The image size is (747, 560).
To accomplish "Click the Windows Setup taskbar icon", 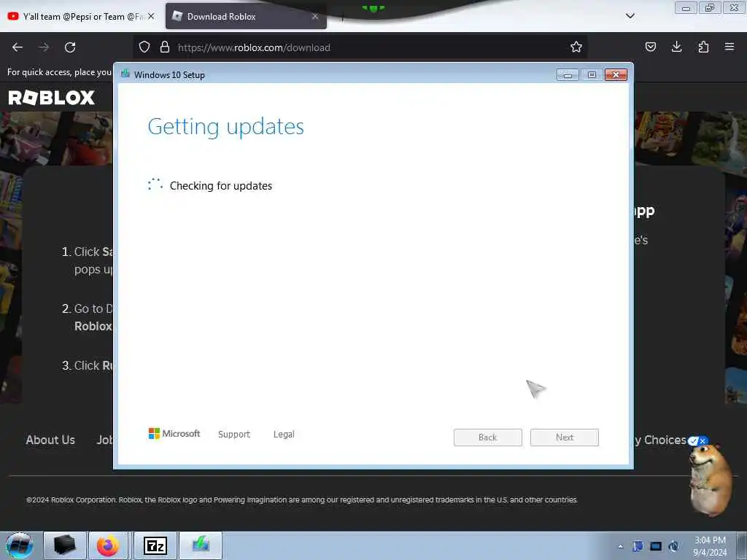I will click(x=201, y=545).
